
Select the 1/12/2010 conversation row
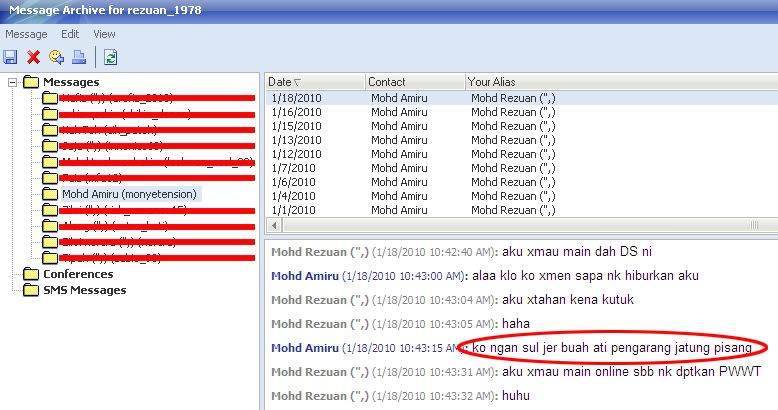click(296, 154)
